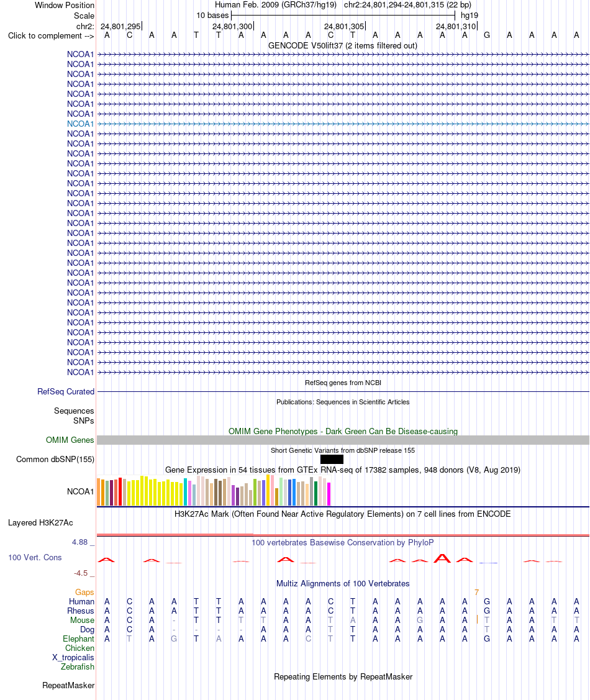Viewport: 590px width, 700px height.
Task: Click the RepeatMasker track label
Action: pyautogui.click(x=68, y=685)
